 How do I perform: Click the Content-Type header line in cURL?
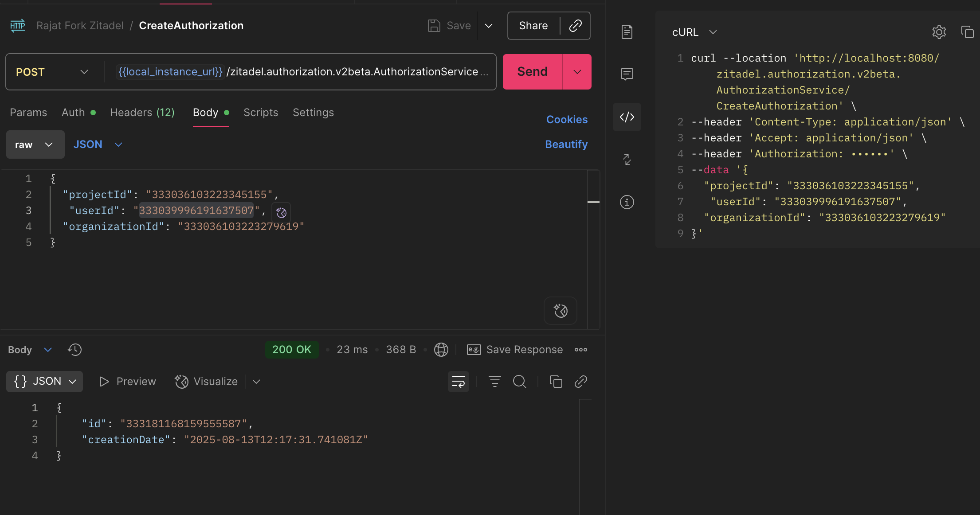pyautogui.click(x=828, y=122)
